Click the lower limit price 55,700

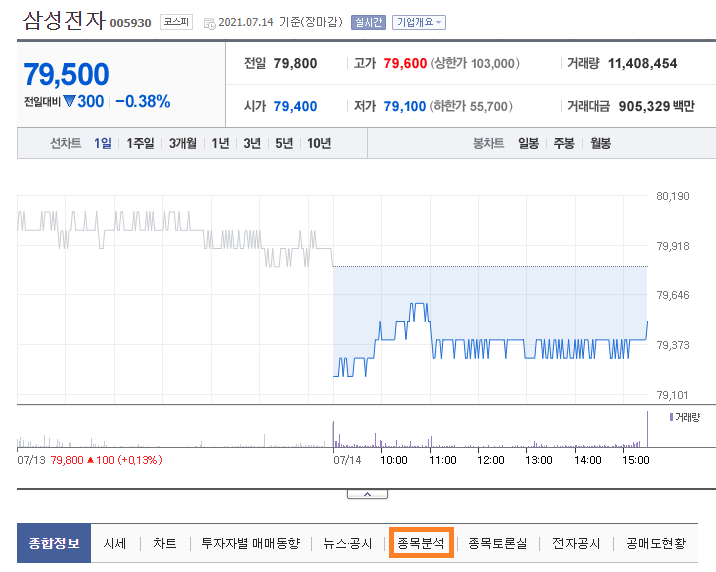click(x=489, y=106)
